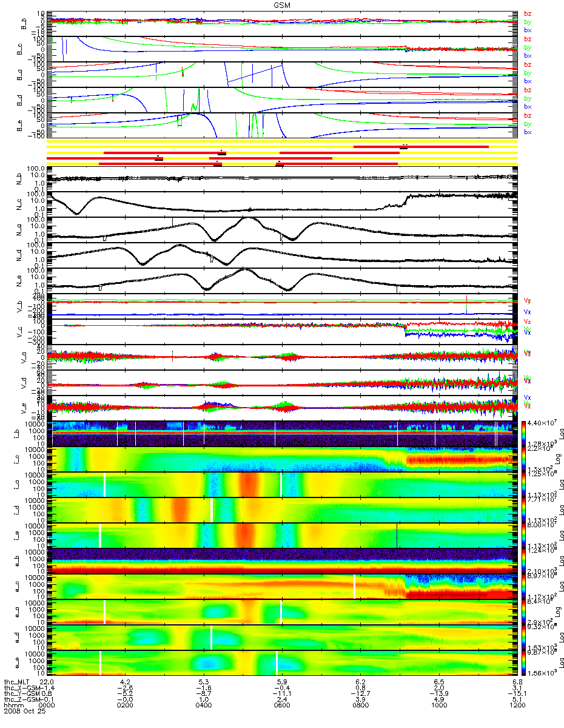
Task: Click the B_b axis label
Action: pos(25,23)
